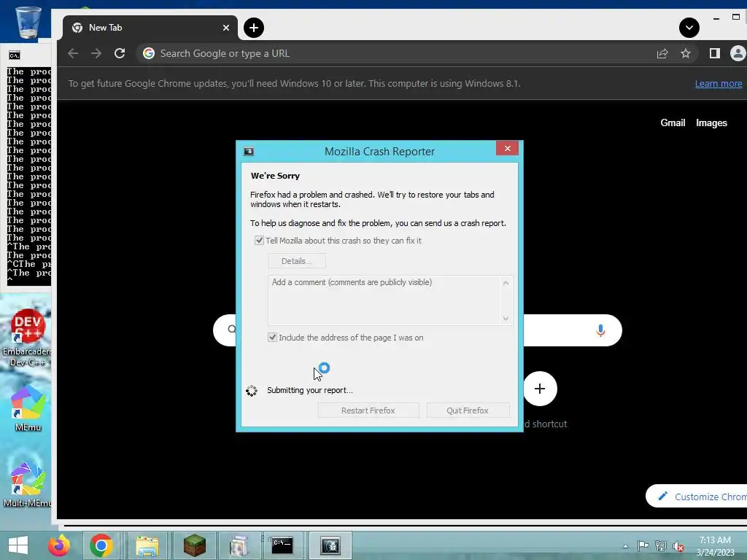Close the New Tab tab
747x560 pixels.
click(x=226, y=28)
